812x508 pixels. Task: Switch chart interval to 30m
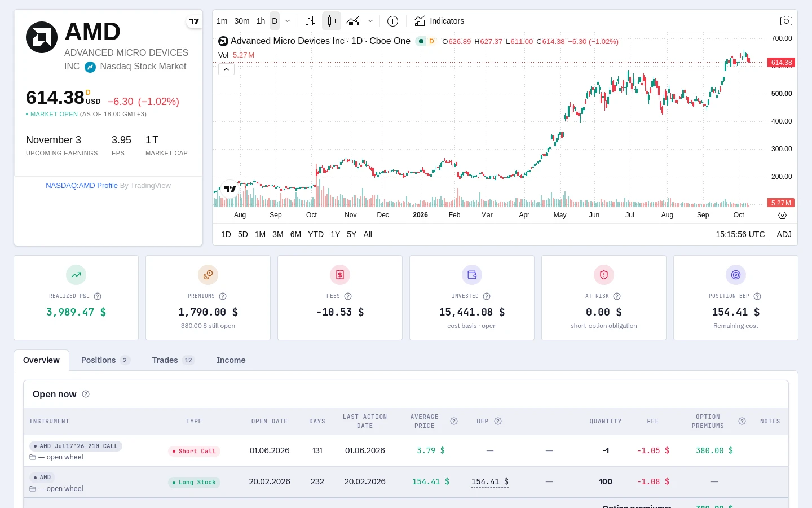tap(242, 21)
